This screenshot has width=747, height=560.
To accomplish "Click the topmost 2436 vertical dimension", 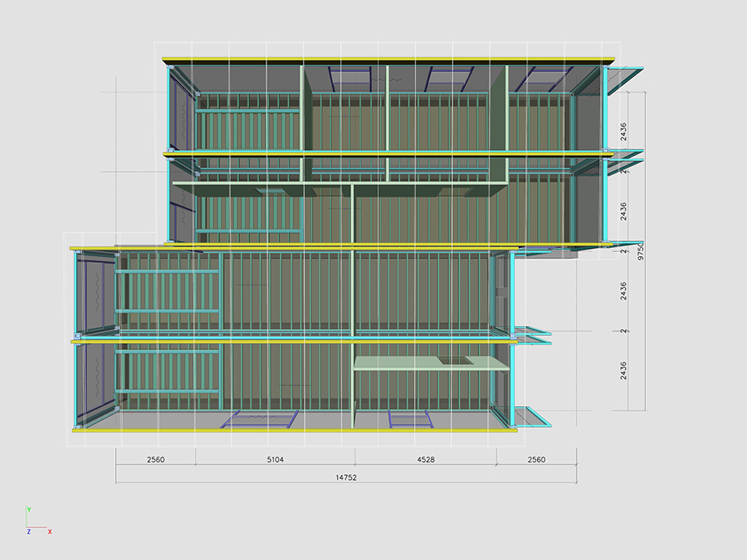I will [623, 131].
